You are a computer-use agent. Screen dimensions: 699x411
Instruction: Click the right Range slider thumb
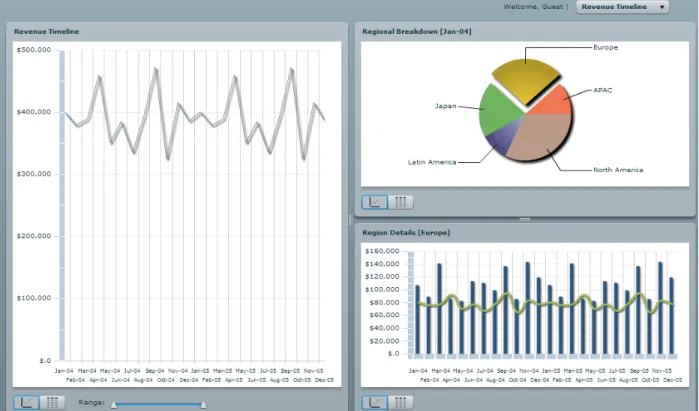[x=203, y=405]
